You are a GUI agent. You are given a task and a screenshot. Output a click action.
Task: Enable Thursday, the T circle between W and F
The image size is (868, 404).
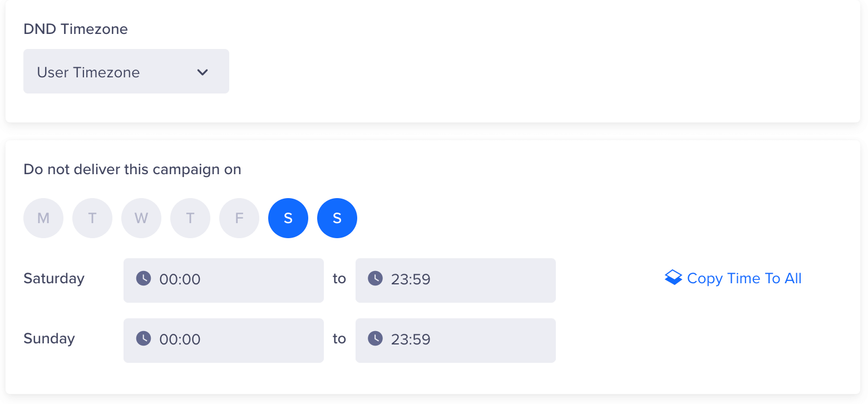(x=190, y=218)
